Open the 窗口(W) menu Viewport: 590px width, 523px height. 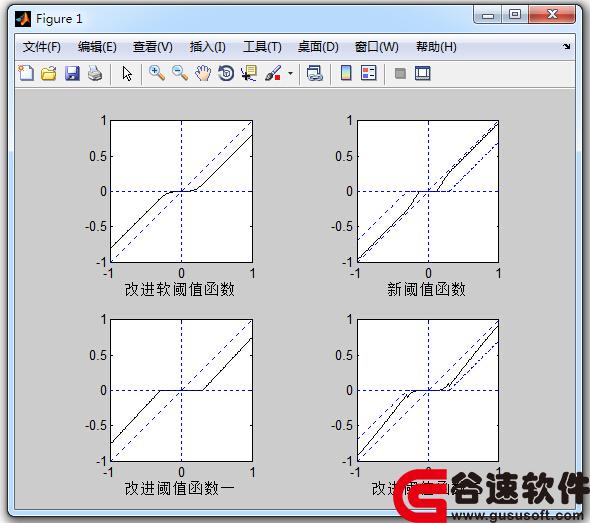(377, 47)
